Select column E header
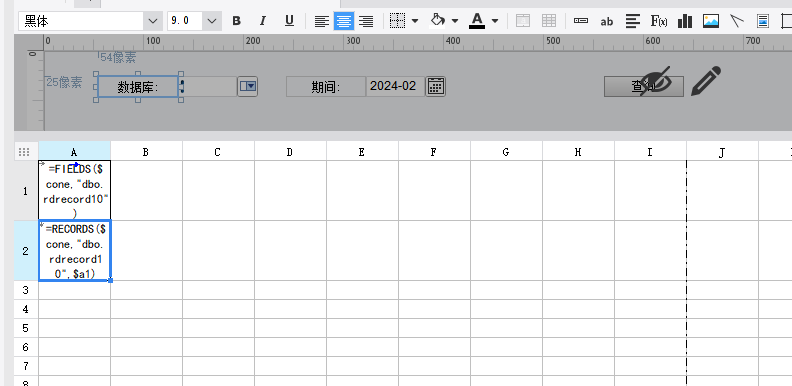The height and width of the screenshot is (386, 792). [362, 152]
